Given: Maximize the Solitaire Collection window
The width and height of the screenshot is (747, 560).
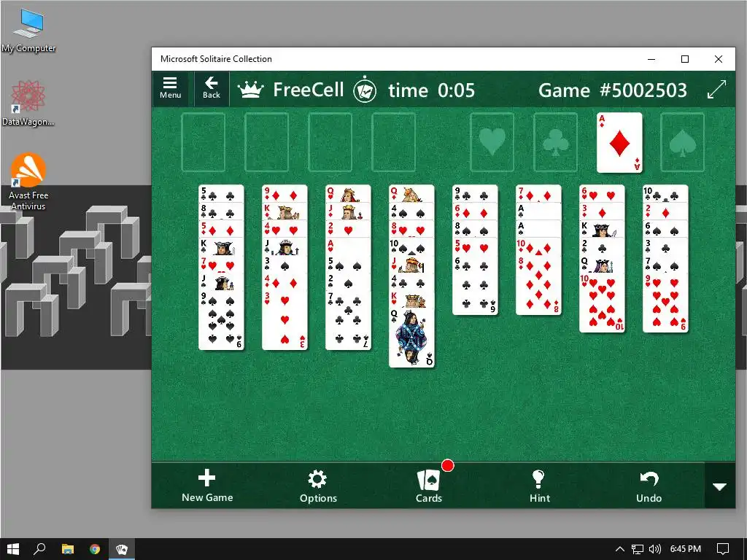Looking at the screenshot, I should [685, 59].
